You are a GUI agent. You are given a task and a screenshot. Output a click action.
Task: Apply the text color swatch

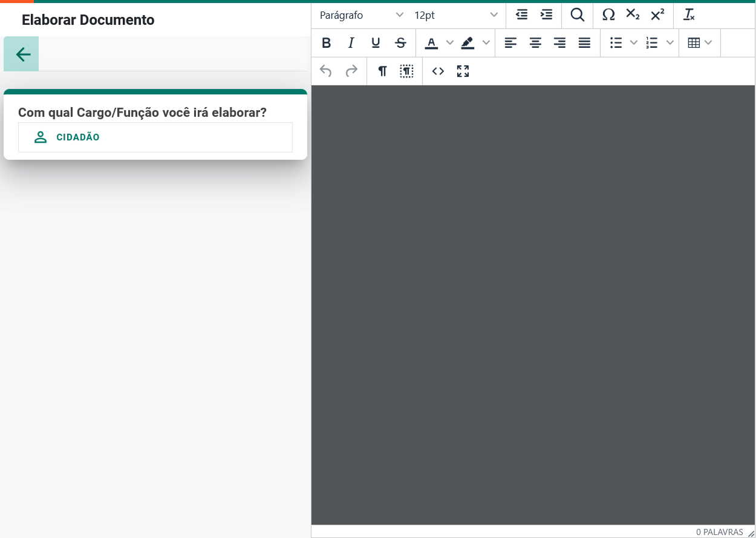click(x=431, y=43)
